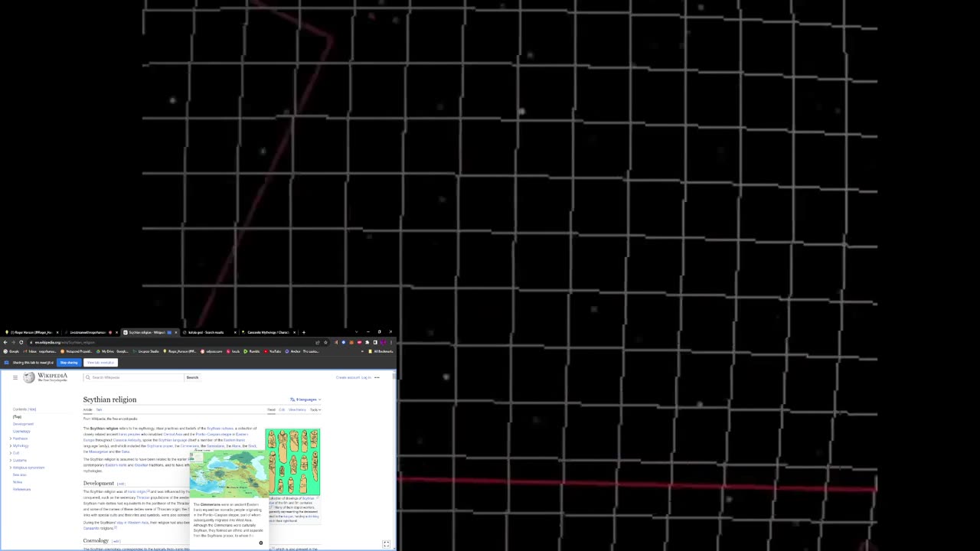Go to Development in contents sidebar
Viewport: 980px width, 551px height.
tap(23, 424)
